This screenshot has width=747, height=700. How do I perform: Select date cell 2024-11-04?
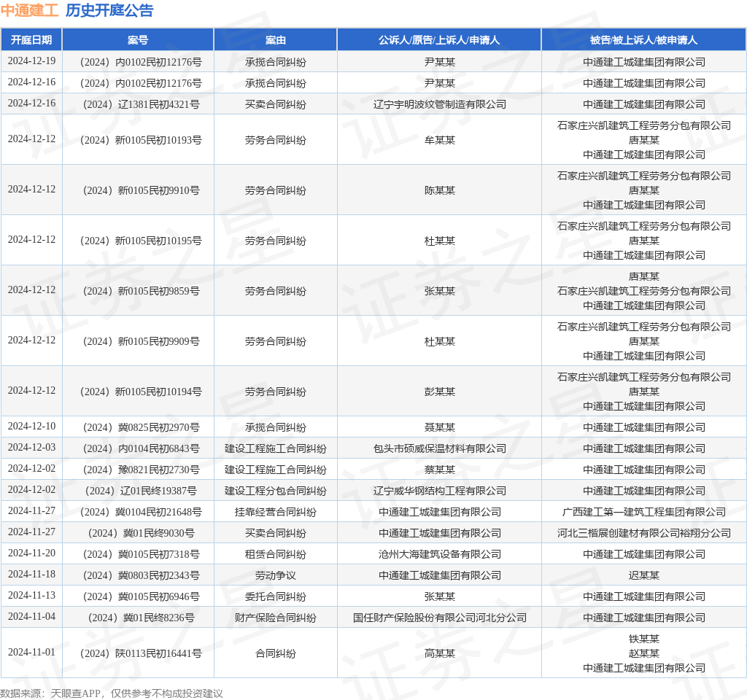click(x=31, y=617)
